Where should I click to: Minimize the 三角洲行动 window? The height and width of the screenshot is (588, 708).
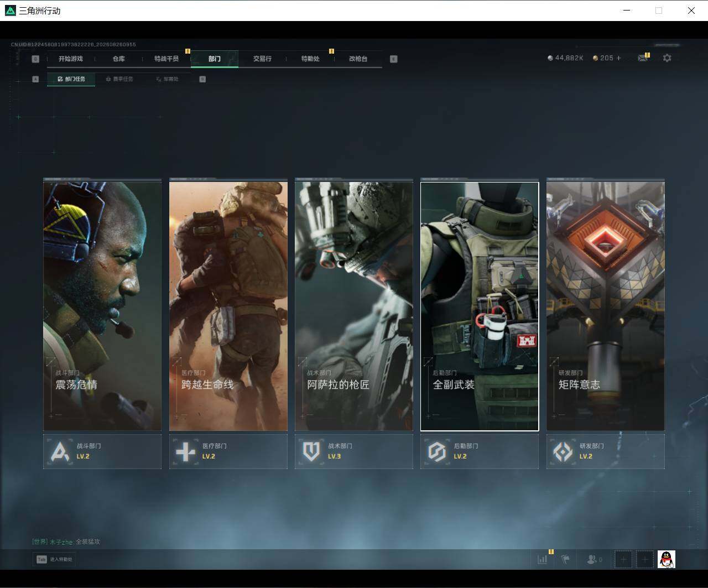click(627, 11)
